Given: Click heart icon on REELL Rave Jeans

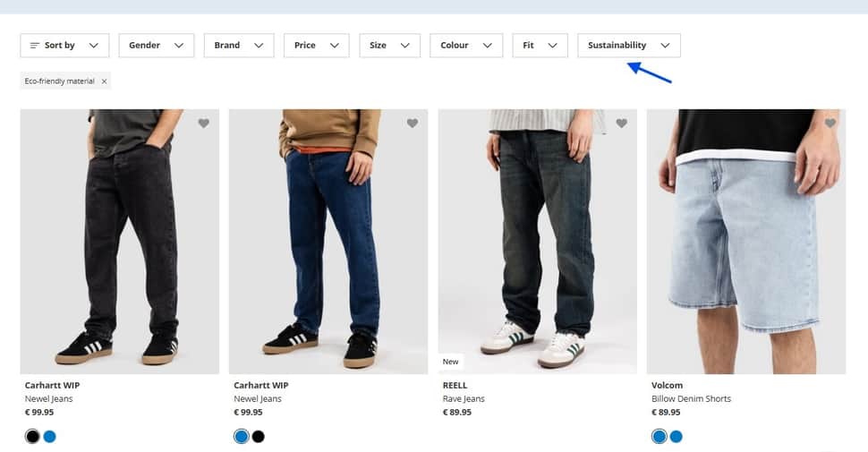Looking at the screenshot, I should (x=622, y=123).
